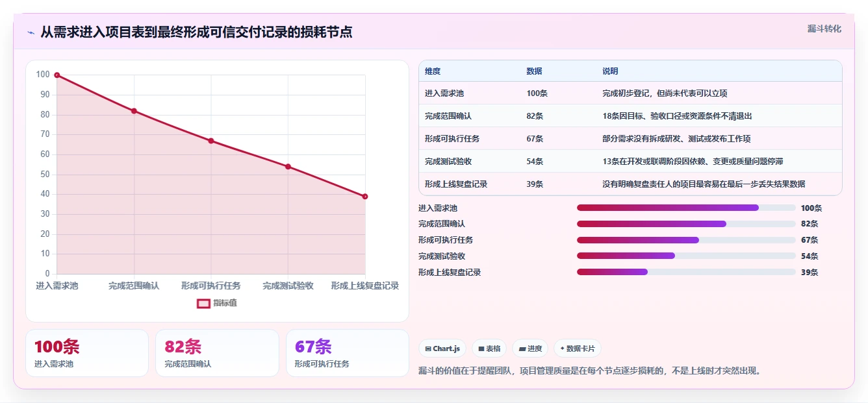Click the description starting with 没有明确复盘责任人

coord(704,184)
